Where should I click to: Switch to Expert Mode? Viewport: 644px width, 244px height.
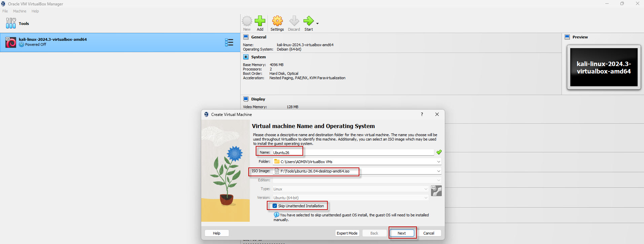(347, 233)
